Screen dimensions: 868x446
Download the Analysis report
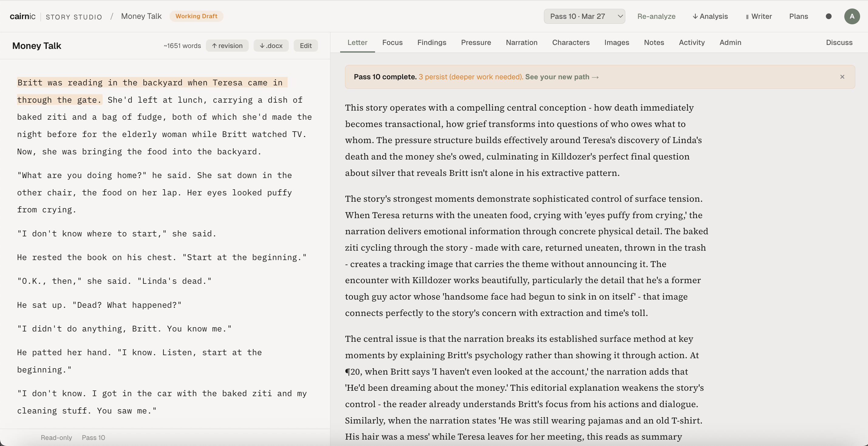[x=710, y=16]
